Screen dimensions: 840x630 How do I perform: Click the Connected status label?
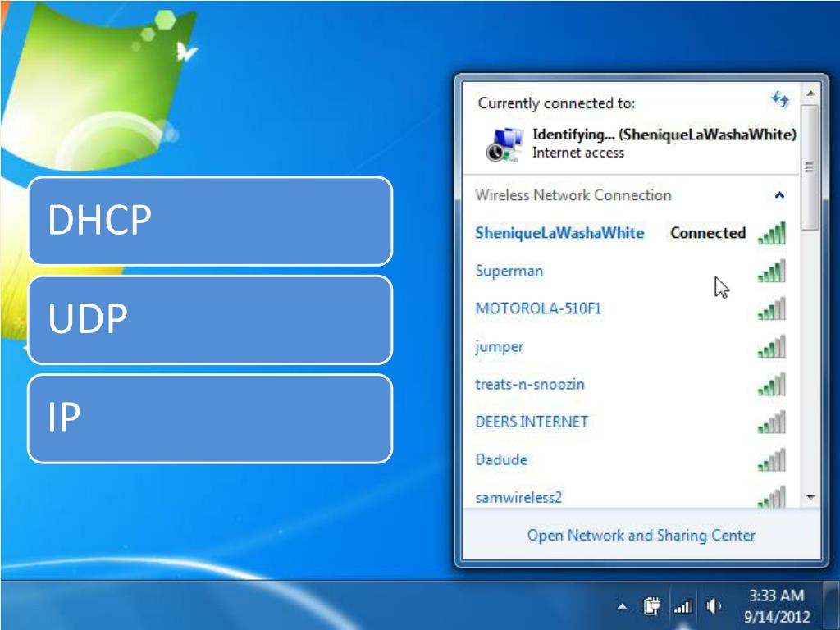(x=708, y=233)
